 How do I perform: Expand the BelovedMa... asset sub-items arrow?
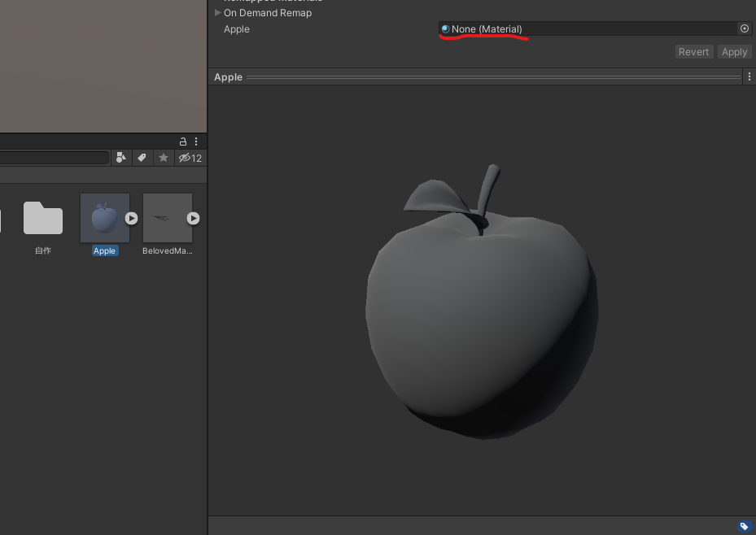click(194, 218)
